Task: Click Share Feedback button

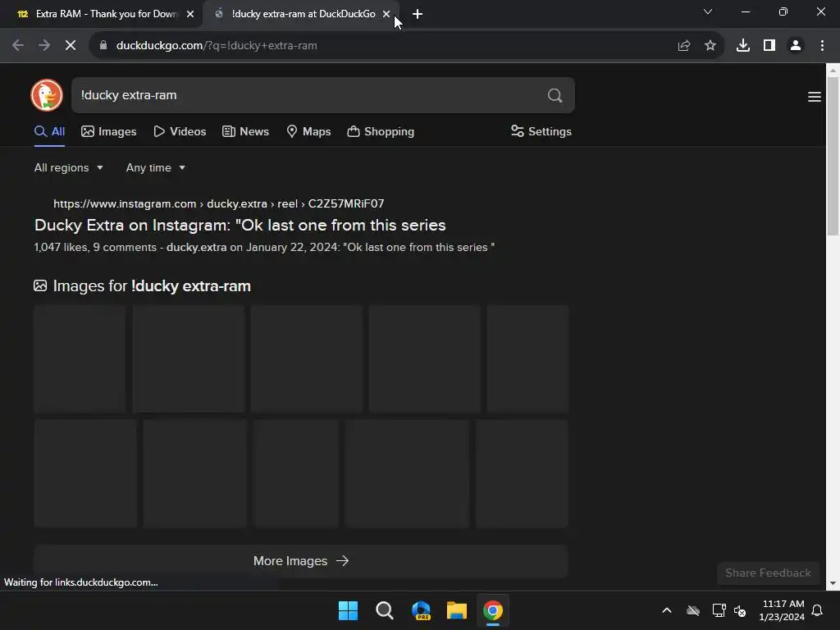Action: pyautogui.click(x=768, y=573)
